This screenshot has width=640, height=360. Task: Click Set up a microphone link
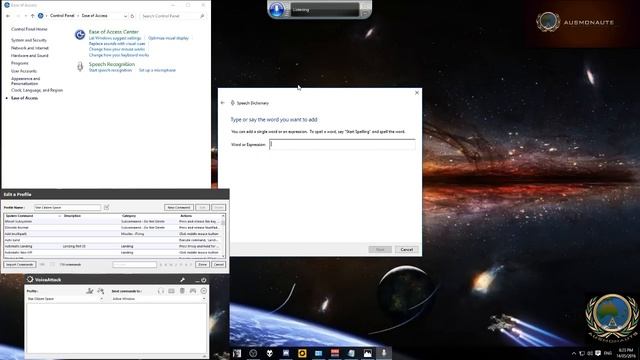157,70
